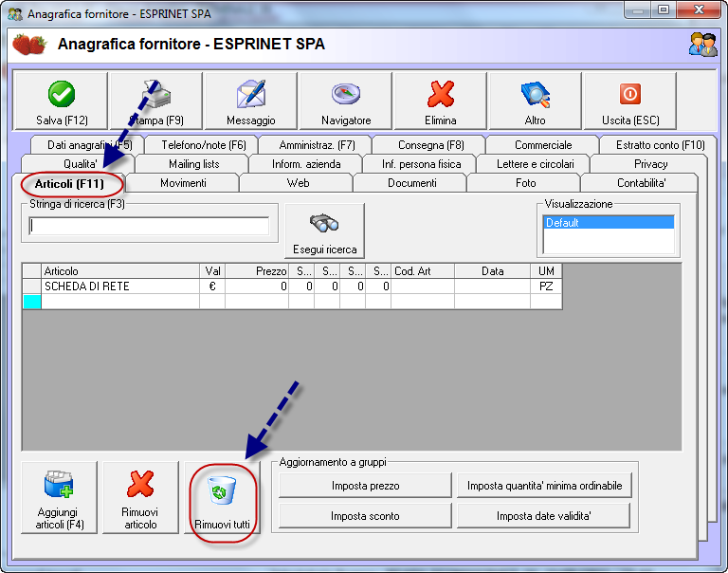The height and width of the screenshot is (573, 728).
Task: Open the Web tab
Action: (x=298, y=183)
